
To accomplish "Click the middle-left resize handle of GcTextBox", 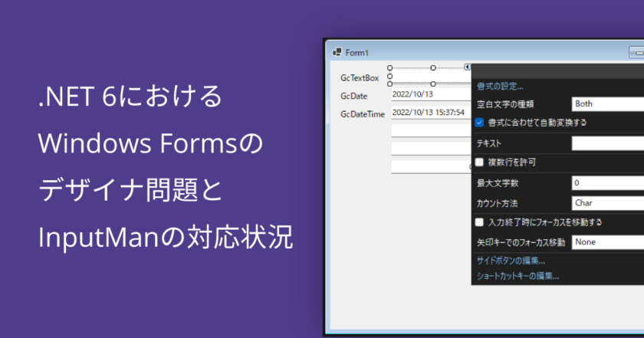I will click(x=389, y=76).
